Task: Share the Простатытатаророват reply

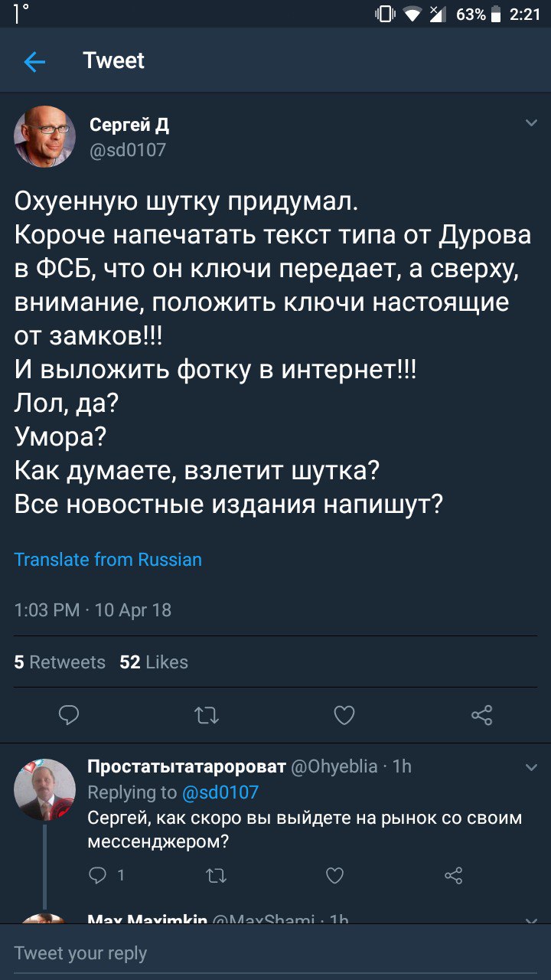Action: tap(454, 875)
